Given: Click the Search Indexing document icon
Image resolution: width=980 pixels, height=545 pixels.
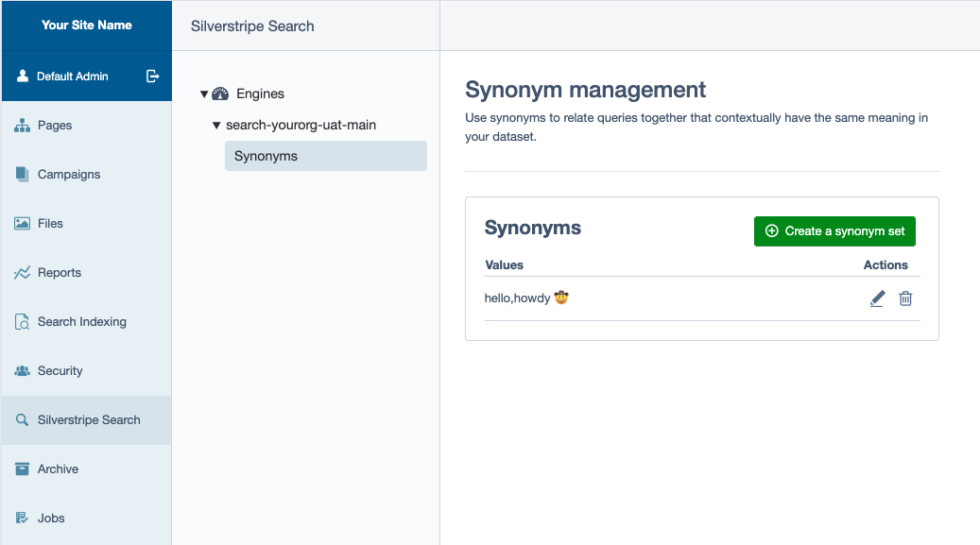Looking at the screenshot, I should 22,322.
